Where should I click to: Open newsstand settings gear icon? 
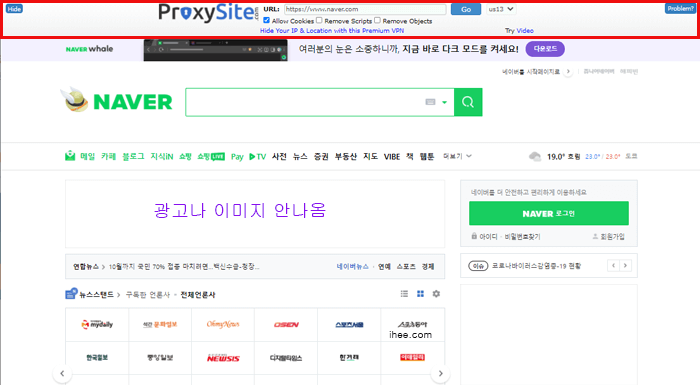436,294
